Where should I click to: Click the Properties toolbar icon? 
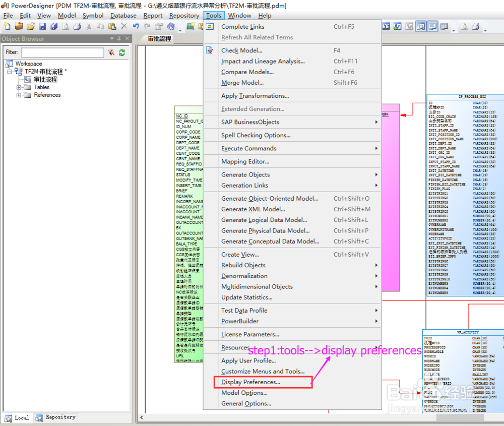159,26
